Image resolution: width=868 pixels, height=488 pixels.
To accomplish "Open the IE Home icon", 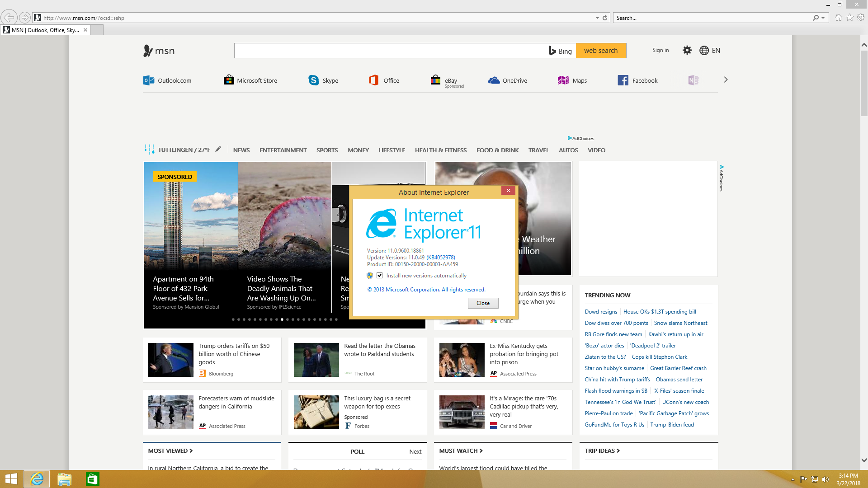I will pyautogui.click(x=839, y=18).
